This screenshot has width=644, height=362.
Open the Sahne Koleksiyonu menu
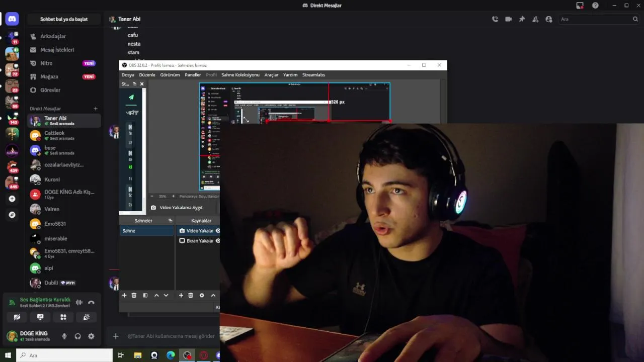240,75
